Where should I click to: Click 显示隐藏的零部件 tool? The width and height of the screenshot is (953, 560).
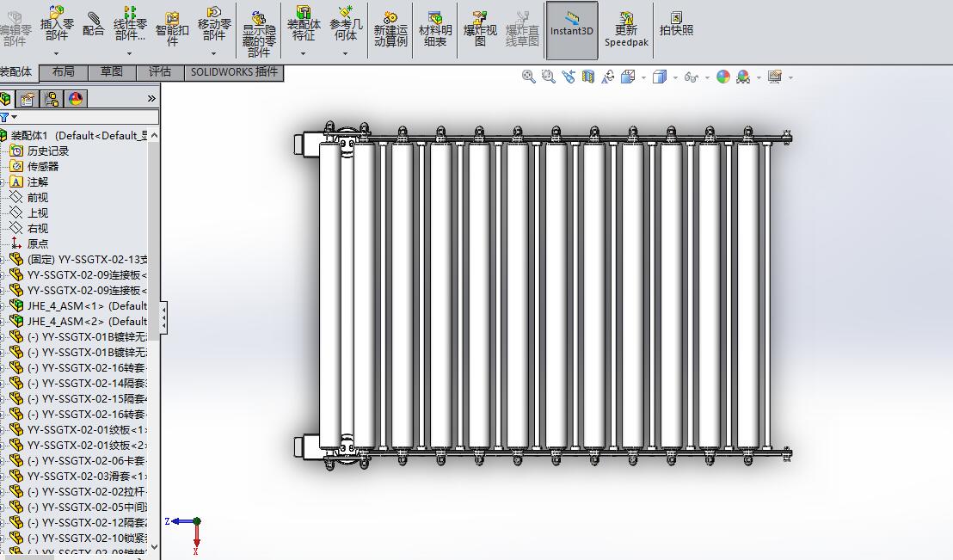[x=260, y=34]
